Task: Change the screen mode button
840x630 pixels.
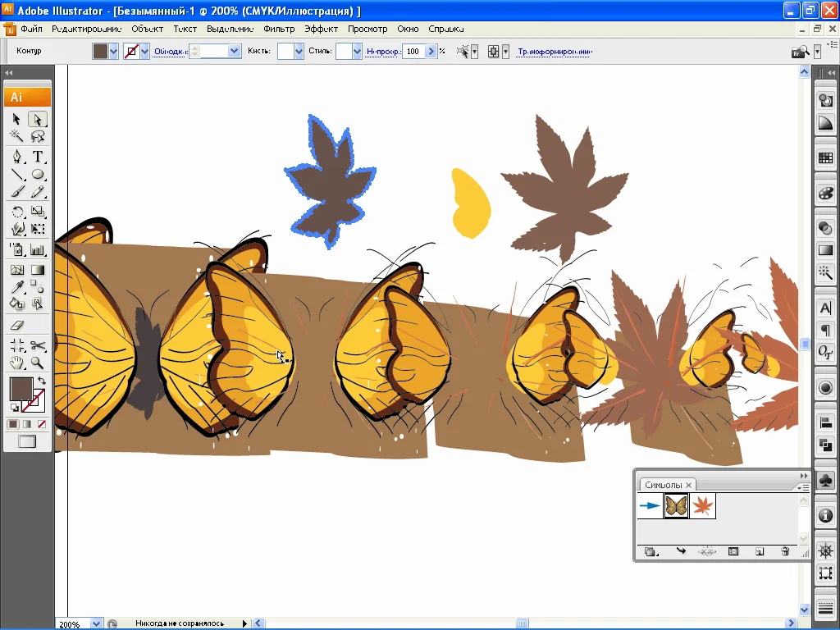Action: pyautogui.click(x=27, y=441)
